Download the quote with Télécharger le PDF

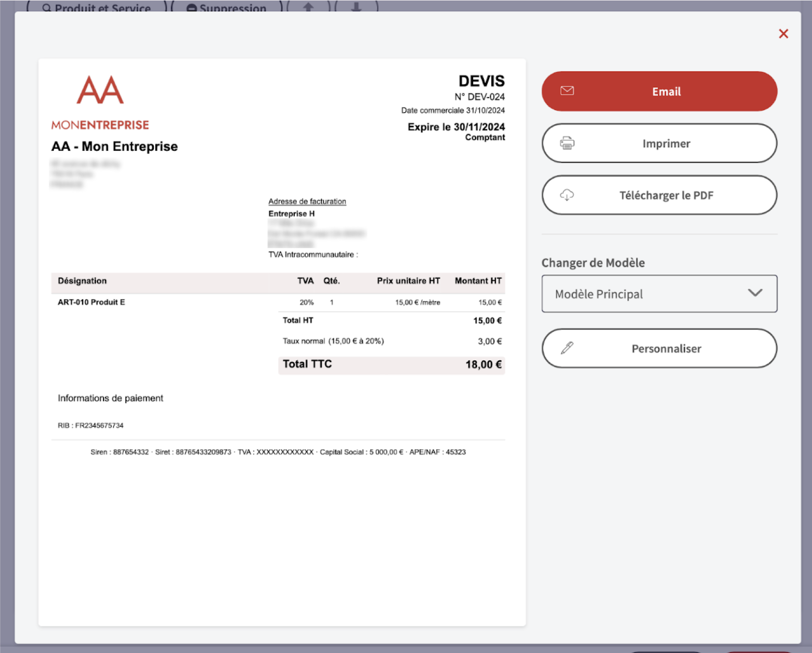[x=659, y=195]
